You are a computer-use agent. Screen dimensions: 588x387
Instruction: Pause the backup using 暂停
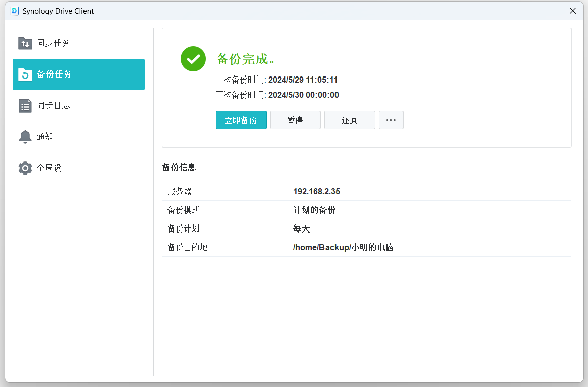point(295,120)
